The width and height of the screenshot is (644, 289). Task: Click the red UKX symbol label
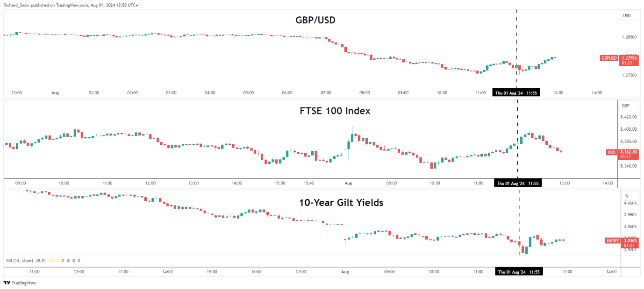pos(611,152)
